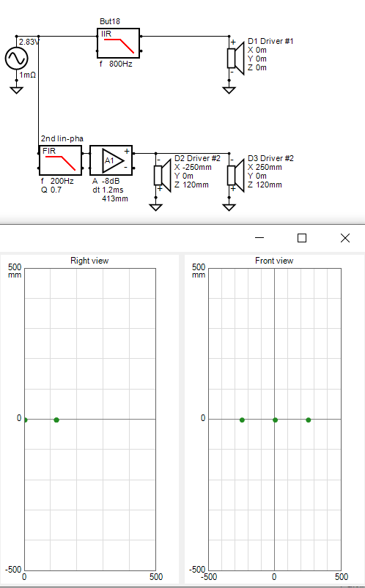The height and width of the screenshot is (588, 365).
Task: Click the 'Right view' plot title
Action: (89, 261)
